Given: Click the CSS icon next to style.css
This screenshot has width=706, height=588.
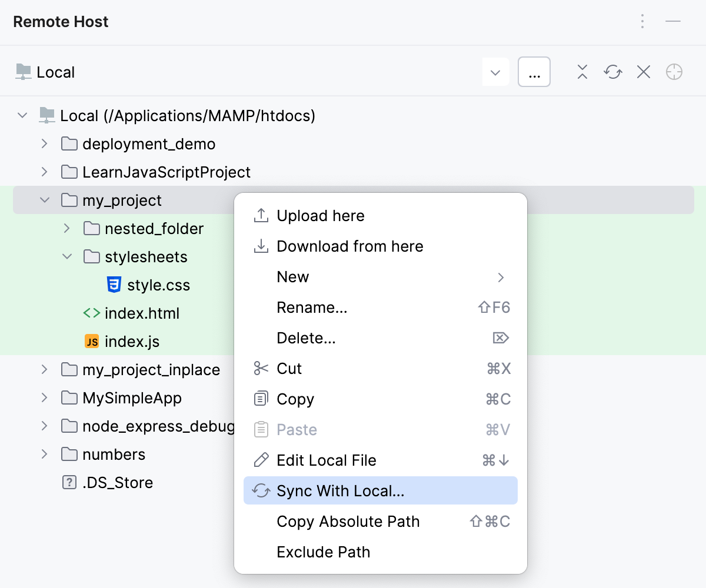Looking at the screenshot, I should pyautogui.click(x=116, y=285).
